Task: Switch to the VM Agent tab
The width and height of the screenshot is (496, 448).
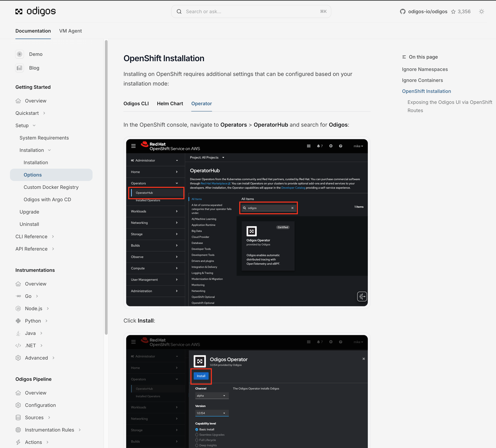Action: coord(70,31)
